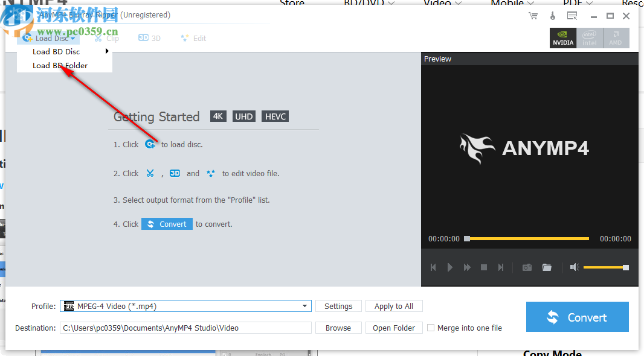Minimize the AnyMP4 window
This screenshot has width=644, height=356.
click(593, 16)
